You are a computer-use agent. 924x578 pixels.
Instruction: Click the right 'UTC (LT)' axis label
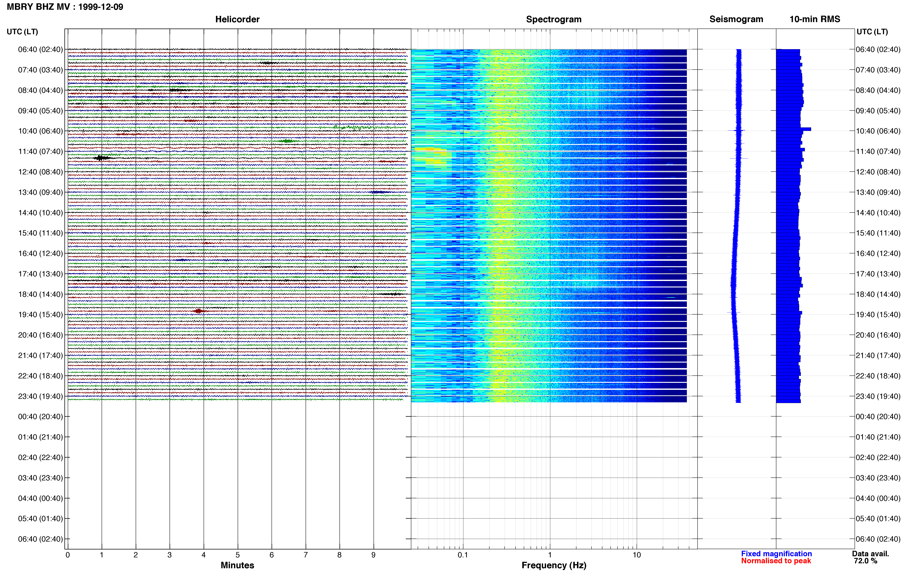[872, 32]
